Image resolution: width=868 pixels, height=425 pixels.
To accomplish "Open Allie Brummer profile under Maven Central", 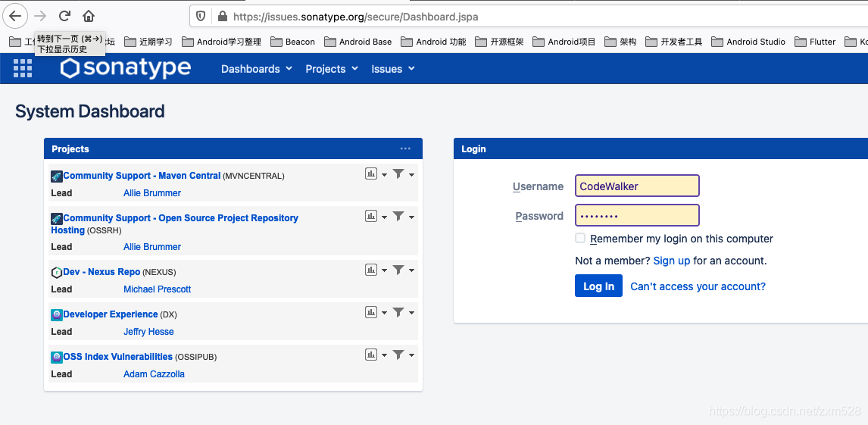I will [x=151, y=192].
